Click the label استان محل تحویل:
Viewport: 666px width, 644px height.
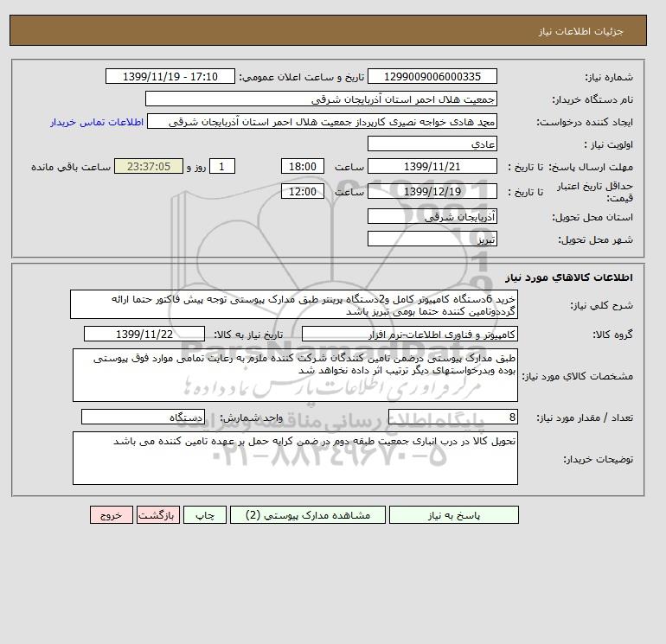(592, 217)
